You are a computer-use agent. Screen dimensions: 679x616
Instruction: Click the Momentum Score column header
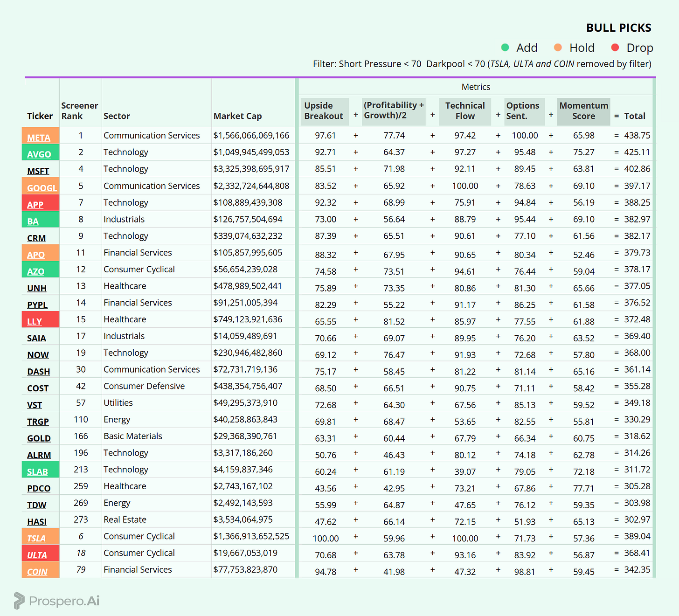coord(583,111)
